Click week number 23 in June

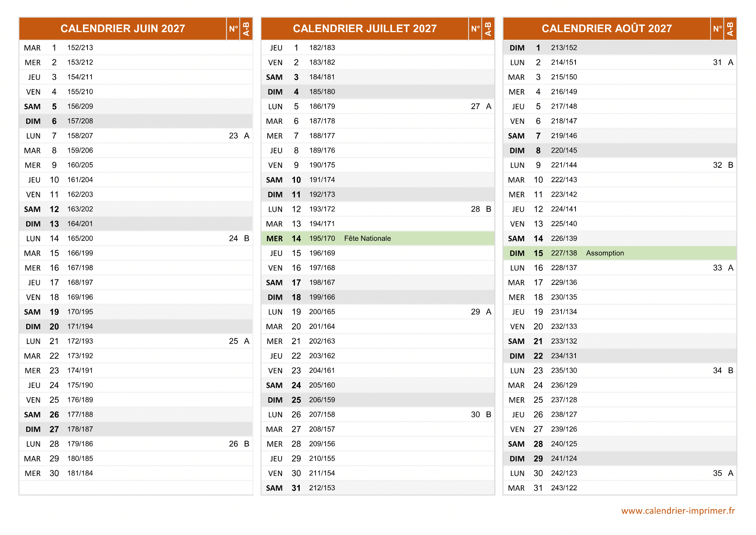pyautogui.click(x=233, y=136)
